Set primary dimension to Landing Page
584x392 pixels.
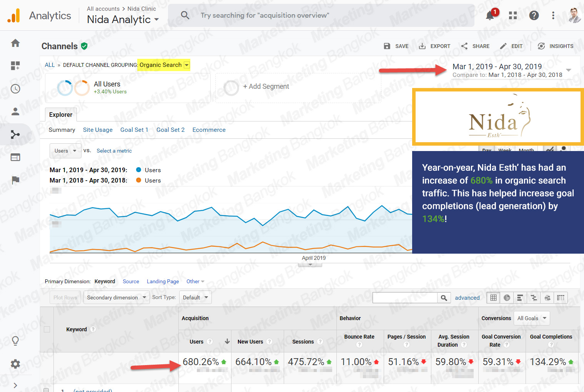point(163,281)
